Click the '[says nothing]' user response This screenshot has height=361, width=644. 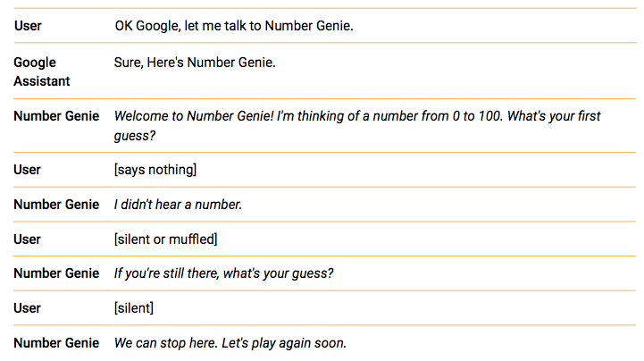(155, 170)
